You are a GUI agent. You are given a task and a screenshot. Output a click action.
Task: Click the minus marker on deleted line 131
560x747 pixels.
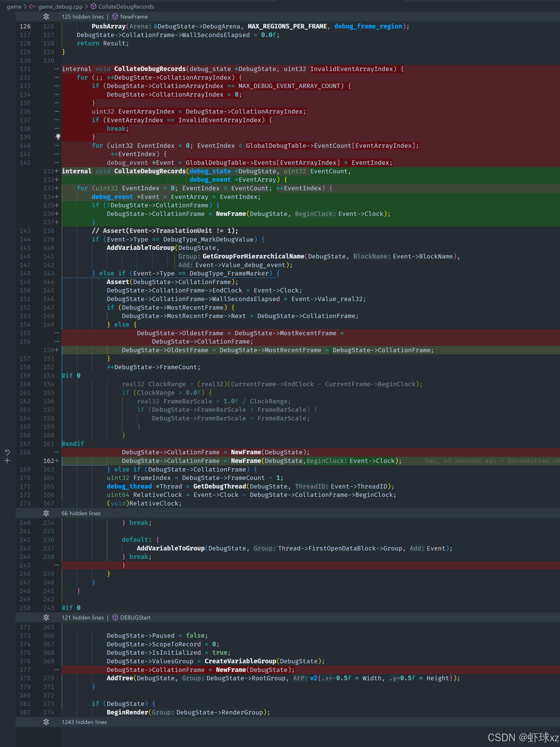pos(57,69)
